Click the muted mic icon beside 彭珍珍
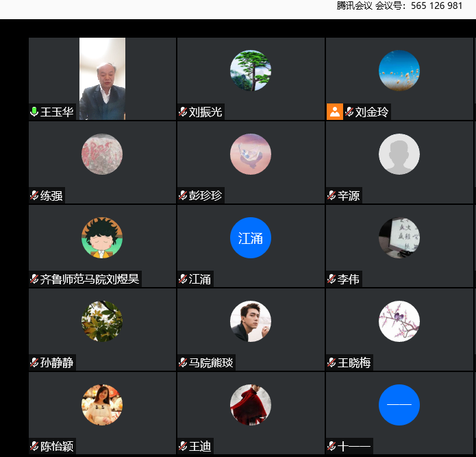This screenshot has height=457, width=476. (183, 195)
